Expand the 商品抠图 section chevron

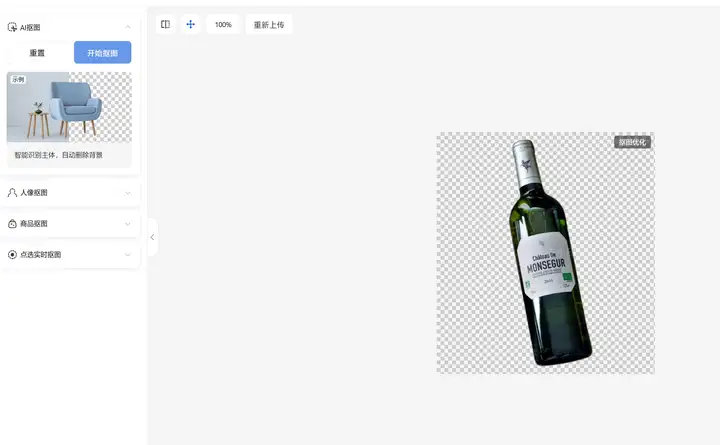click(128, 224)
